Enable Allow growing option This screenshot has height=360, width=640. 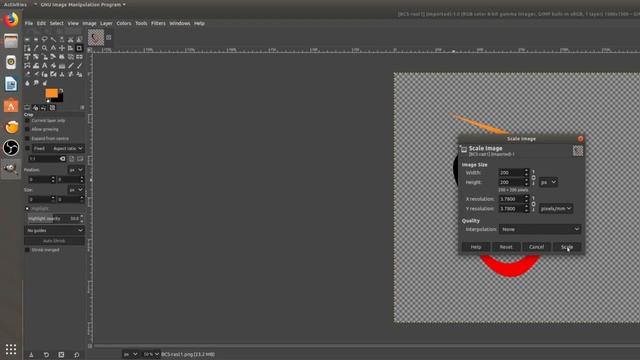coord(27,129)
